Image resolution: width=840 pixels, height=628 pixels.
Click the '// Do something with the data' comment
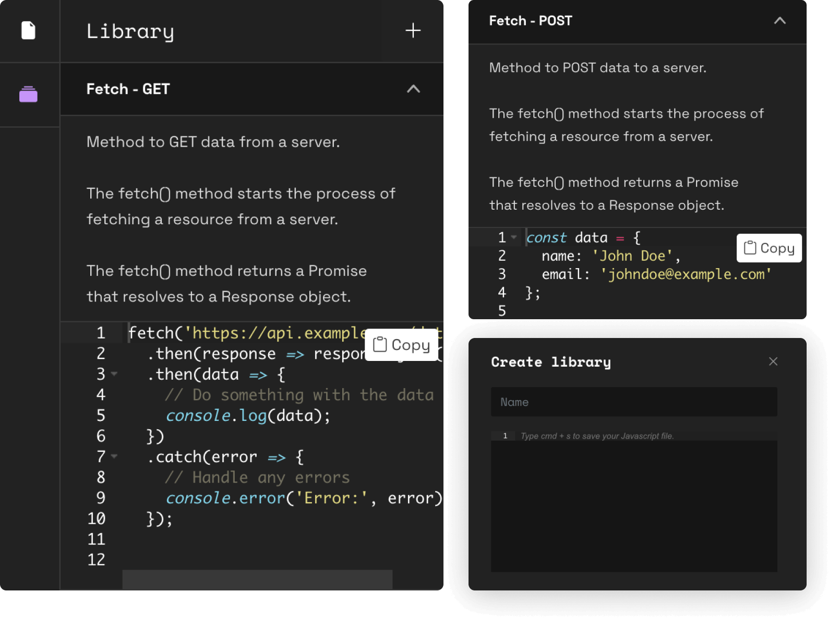[299, 395]
